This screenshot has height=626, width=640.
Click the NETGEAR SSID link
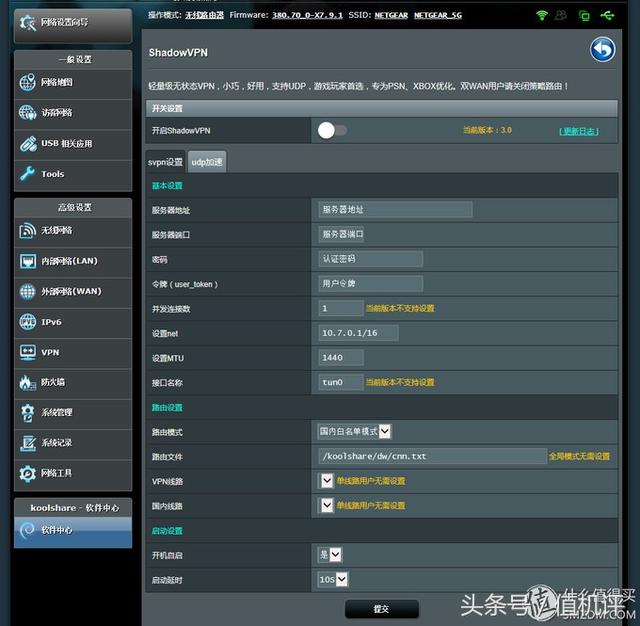tap(391, 16)
